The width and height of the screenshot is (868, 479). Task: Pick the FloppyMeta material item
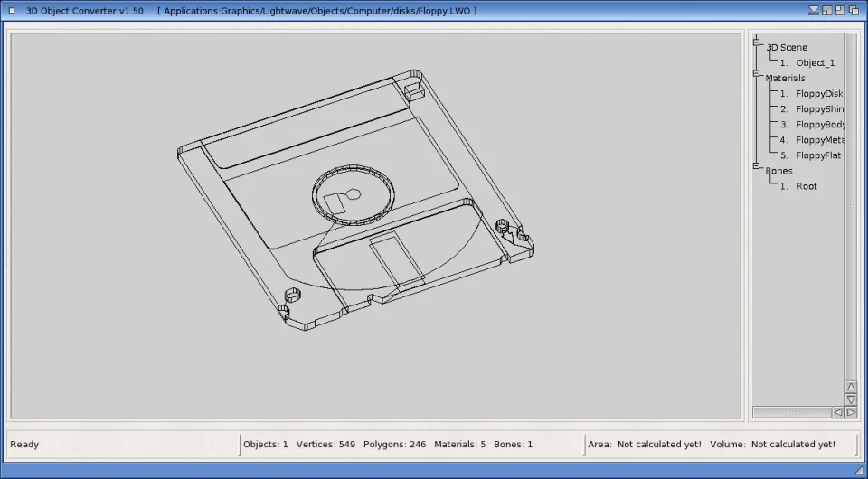818,140
